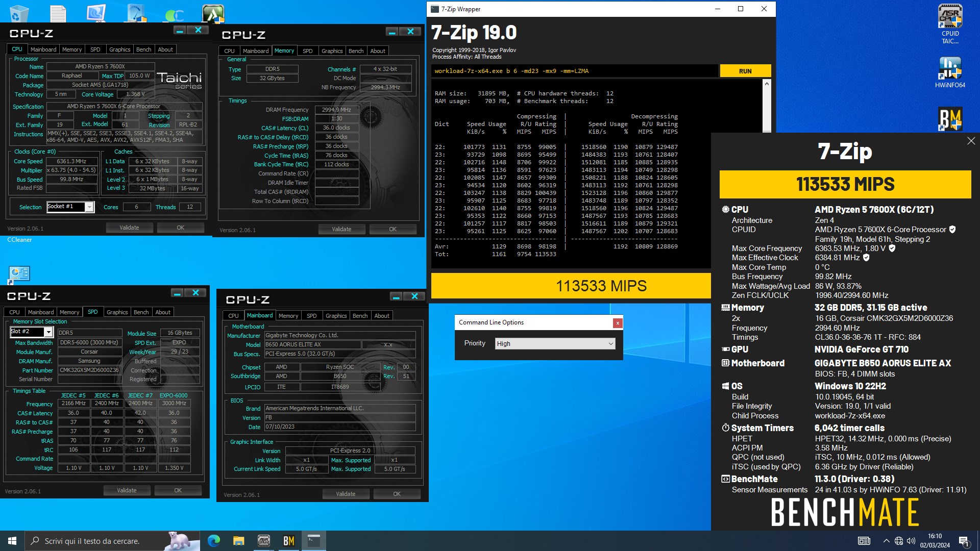
Task: Open the CPU-Z chip icon on taskbar
Action: [263, 541]
